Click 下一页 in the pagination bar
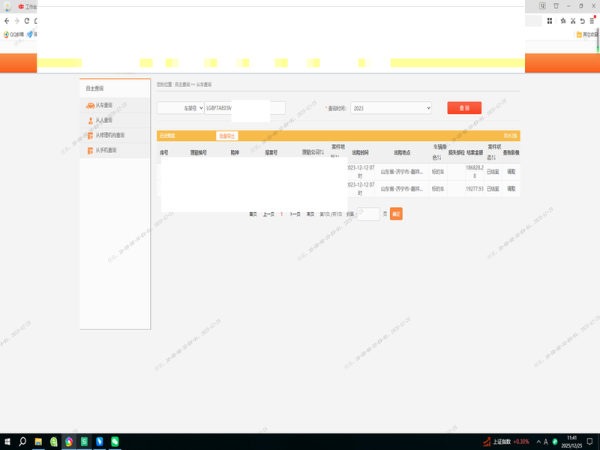This screenshot has height=450, width=600. coord(295,214)
